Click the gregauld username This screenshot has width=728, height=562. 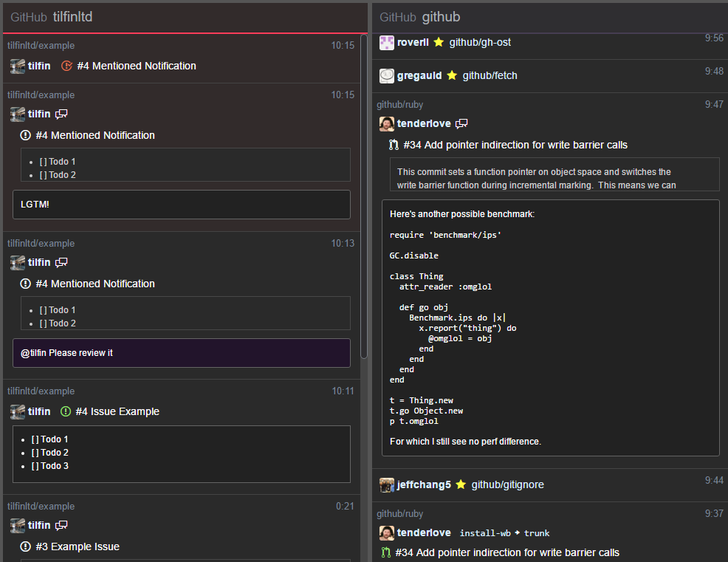419,75
